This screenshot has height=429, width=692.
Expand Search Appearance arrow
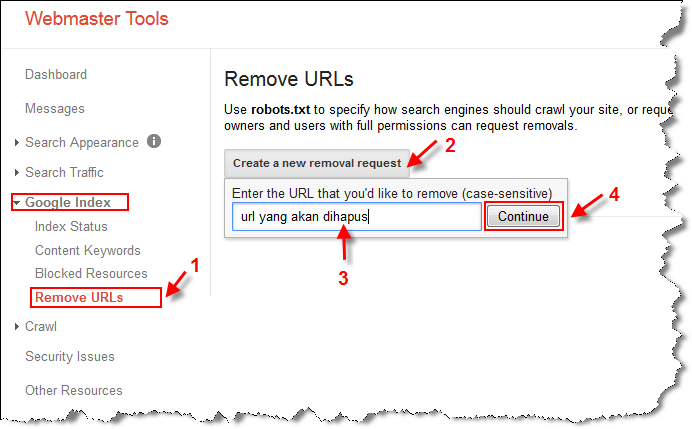[17, 143]
